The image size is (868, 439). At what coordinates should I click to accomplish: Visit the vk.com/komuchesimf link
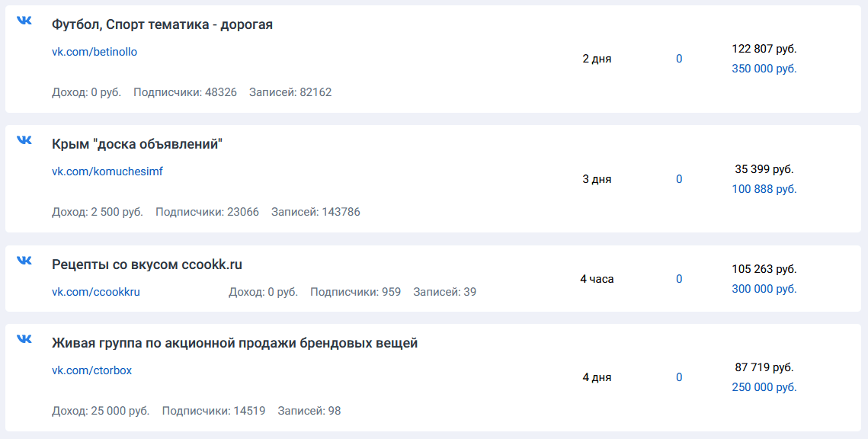(x=107, y=171)
